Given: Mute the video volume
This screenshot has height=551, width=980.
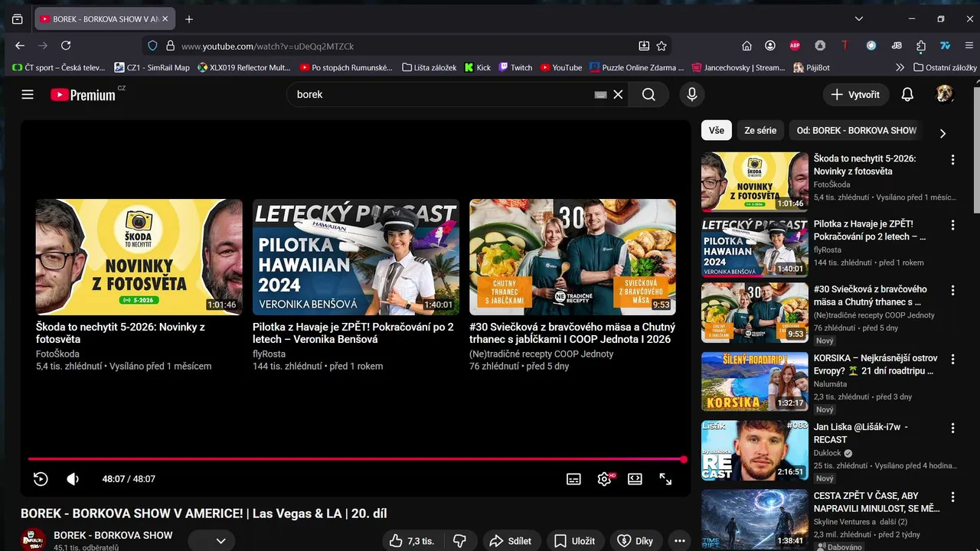Looking at the screenshot, I should tap(73, 479).
